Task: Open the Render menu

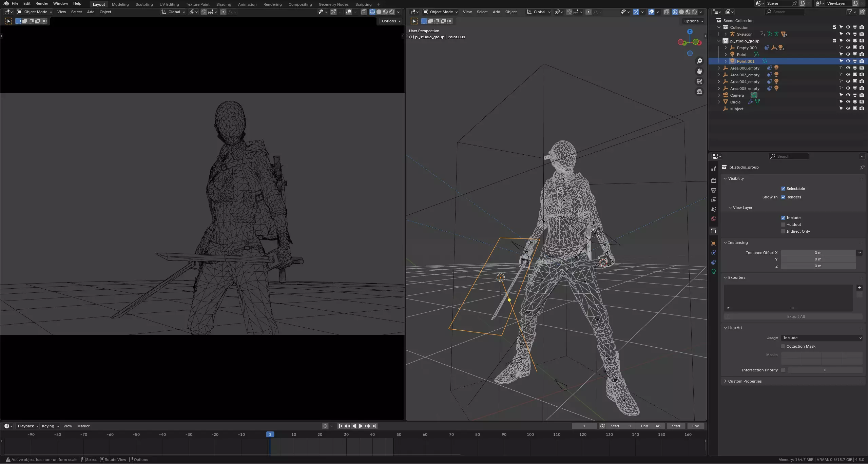Action: click(x=42, y=3)
